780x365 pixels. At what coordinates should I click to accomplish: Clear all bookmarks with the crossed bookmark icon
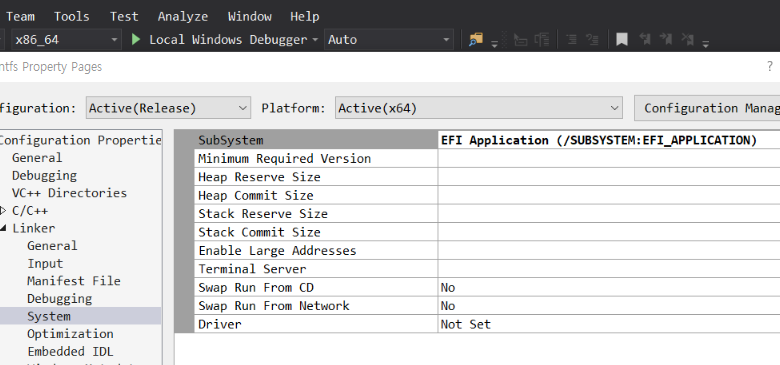687,39
